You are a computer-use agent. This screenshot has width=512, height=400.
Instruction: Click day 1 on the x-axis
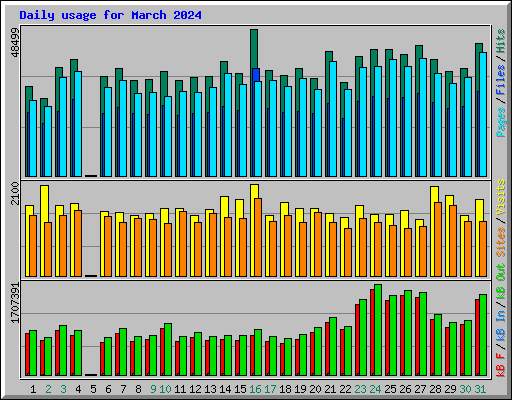[x=33, y=389]
